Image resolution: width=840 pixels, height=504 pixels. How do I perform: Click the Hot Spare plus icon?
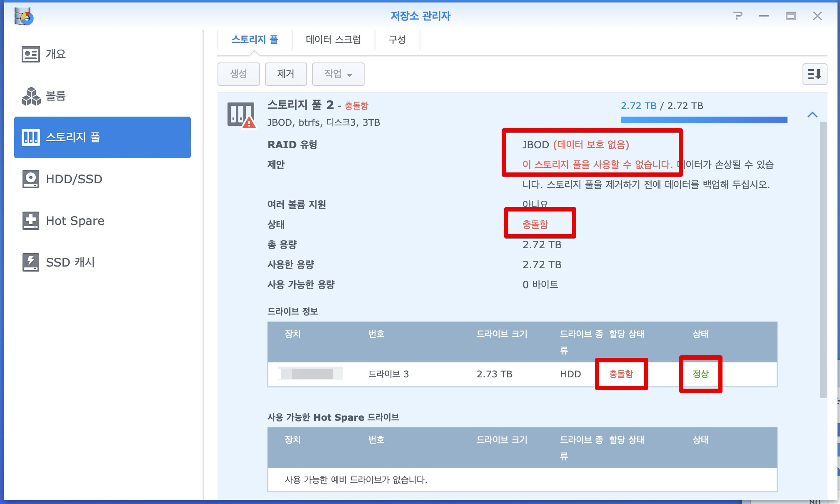pyautogui.click(x=30, y=221)
